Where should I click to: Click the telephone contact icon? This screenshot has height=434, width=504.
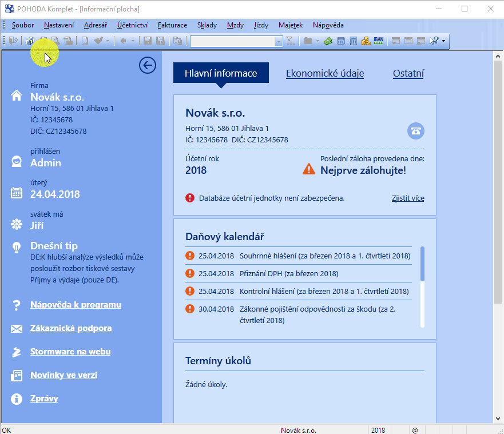click(x=416, y=131)
